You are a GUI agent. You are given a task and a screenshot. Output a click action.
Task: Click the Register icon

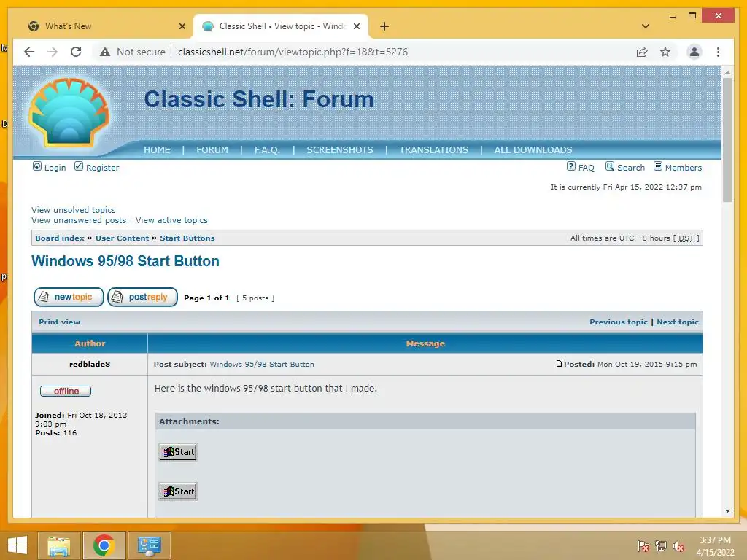79,166
